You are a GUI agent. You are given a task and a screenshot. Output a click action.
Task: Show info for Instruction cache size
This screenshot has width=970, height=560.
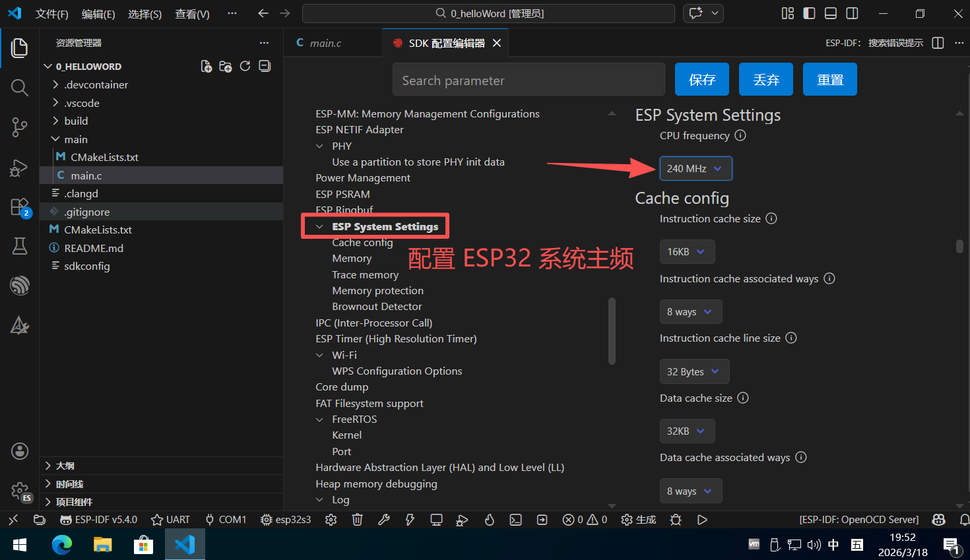[771, 218]
